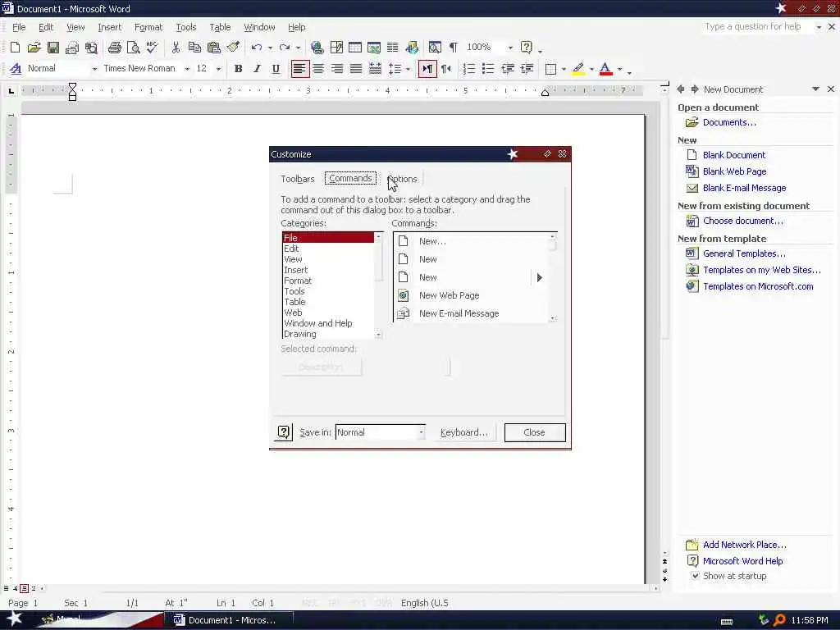Toggle Italic formatting

coord(257,69)
